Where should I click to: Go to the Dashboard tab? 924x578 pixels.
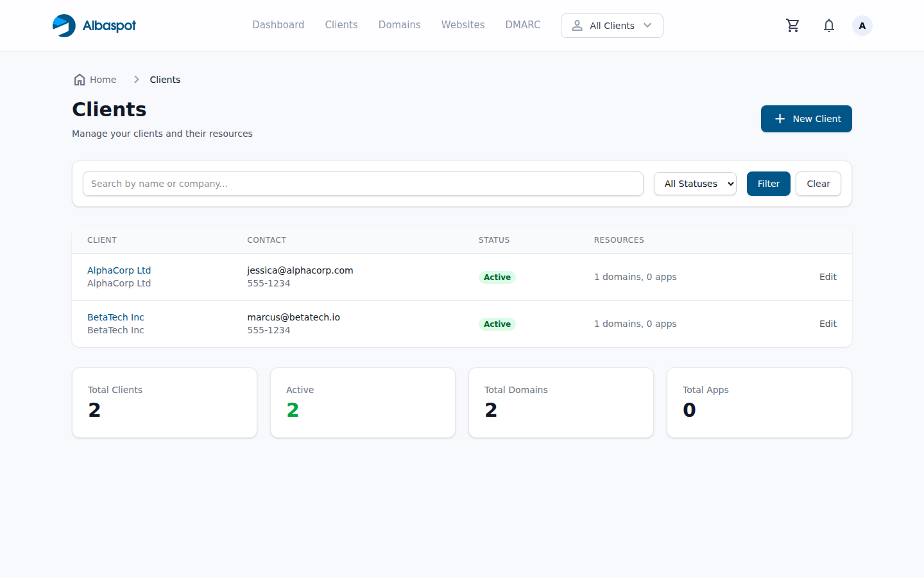click(278, 25)
